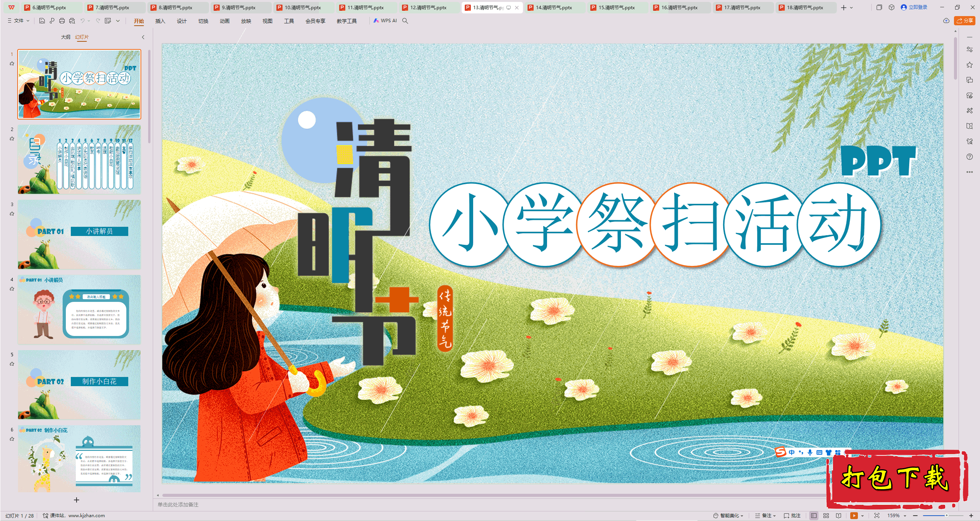Viewport: 980px width, 521px height.
Task: Expand slideshow options dropdown arrow
Action: pyautogui.click(x=862, y=516)
